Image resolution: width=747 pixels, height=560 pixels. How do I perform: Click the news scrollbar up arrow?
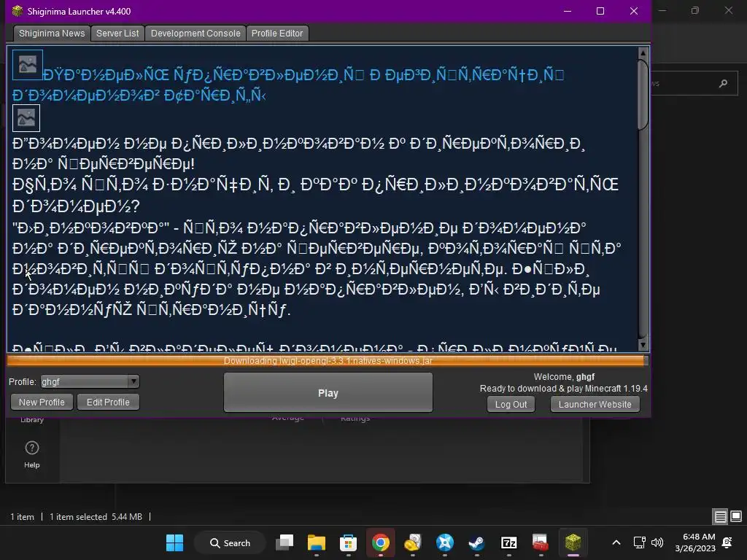pyautogui.click(x=643, y=52)
